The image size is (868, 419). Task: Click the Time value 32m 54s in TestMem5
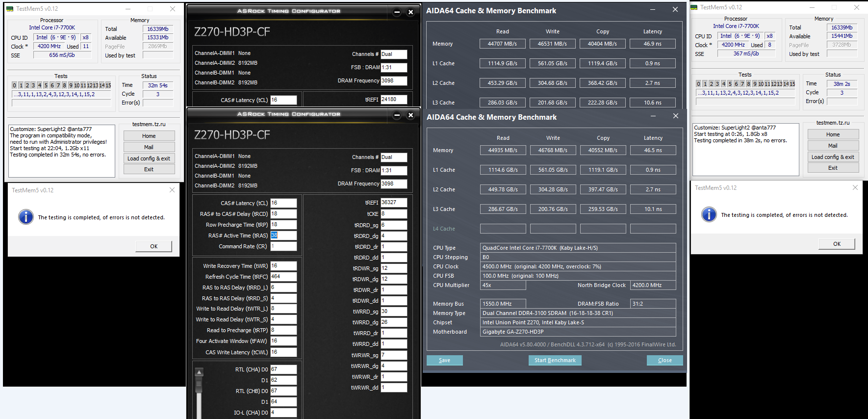tap(158, 85)
